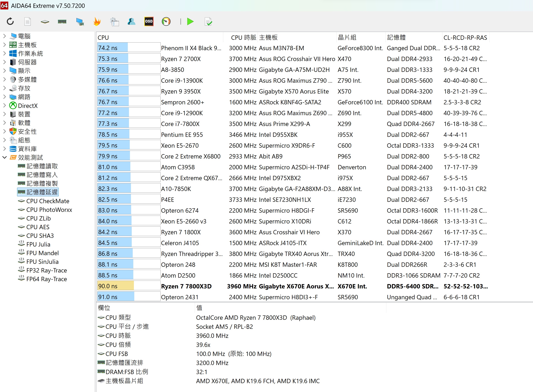Expand the 安全性 tree node
Viewport: 533px width, 392px height.
[x=4, y=131]
